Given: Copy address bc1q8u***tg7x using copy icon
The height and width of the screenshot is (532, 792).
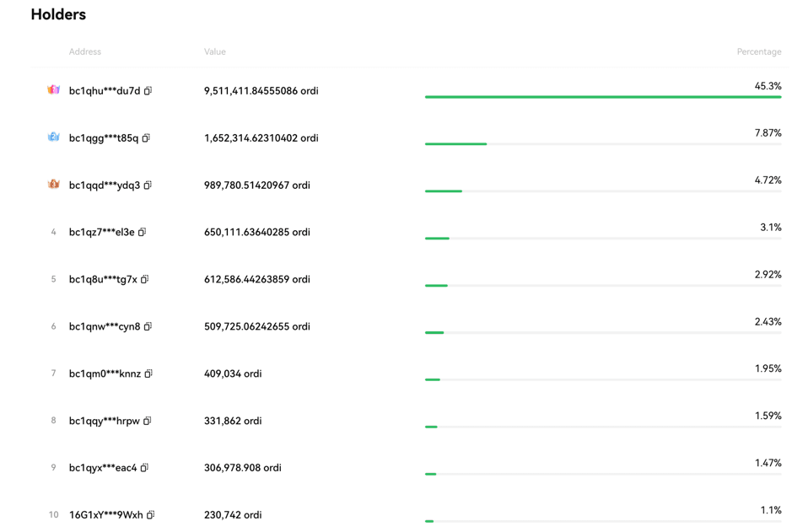Looking at the screenshot, I should tap(144, 279).
